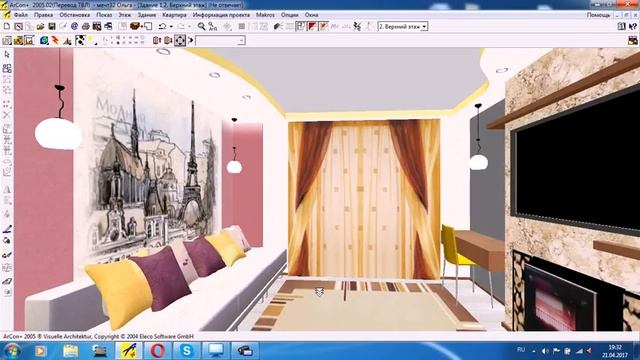640x360 pixels.
Task: Toggle the red-white triangle view button
Action: click(312, 26)
